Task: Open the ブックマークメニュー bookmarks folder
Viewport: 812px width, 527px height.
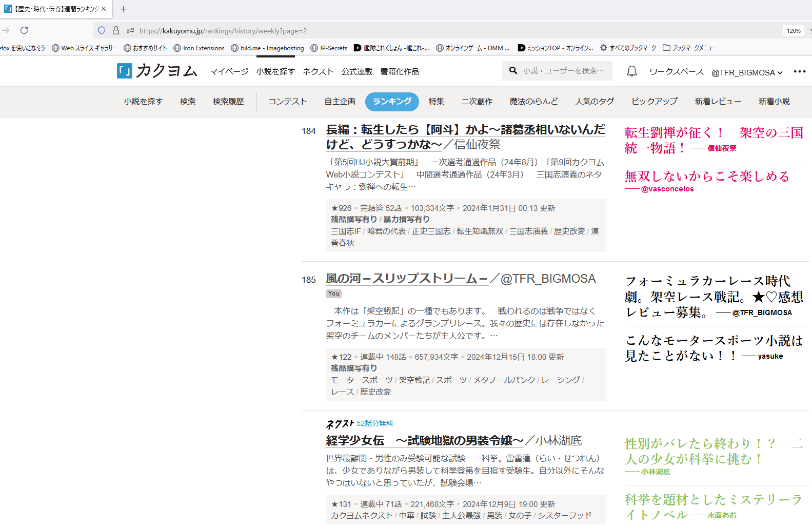Action: pyautogui.click(x=689, y=48)
